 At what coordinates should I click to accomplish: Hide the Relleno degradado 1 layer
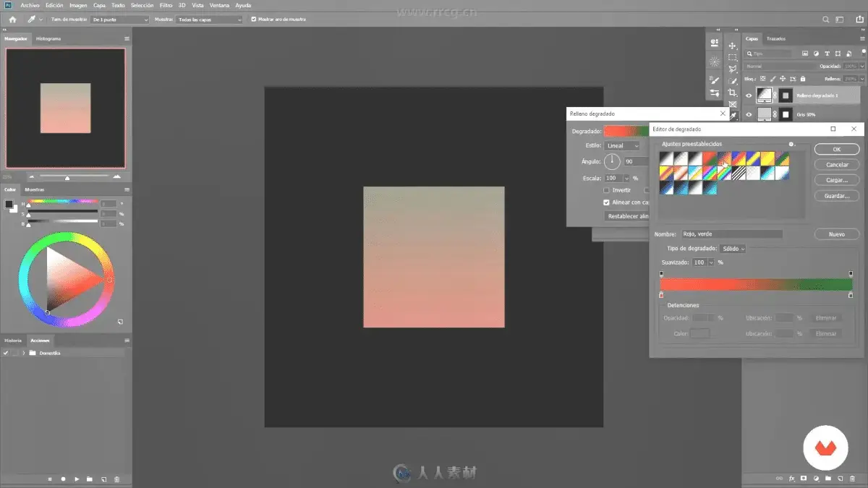[x=749, y=95]
